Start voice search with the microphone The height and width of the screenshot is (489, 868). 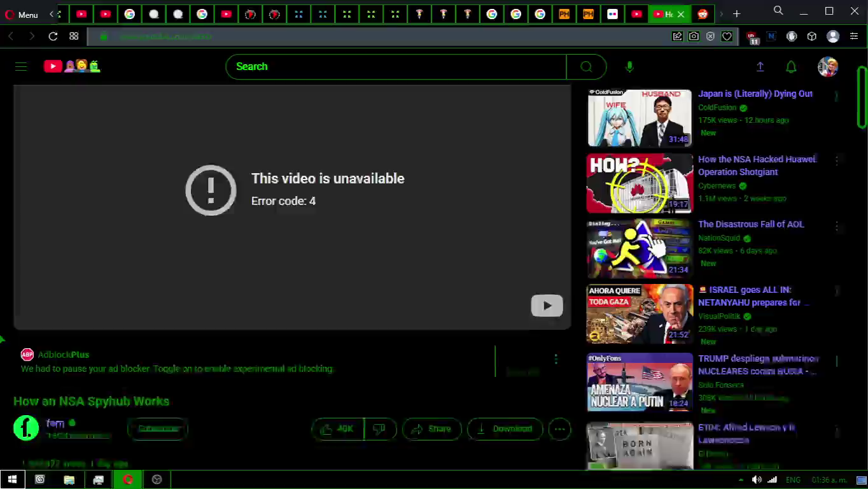click(x=629, y=66)
